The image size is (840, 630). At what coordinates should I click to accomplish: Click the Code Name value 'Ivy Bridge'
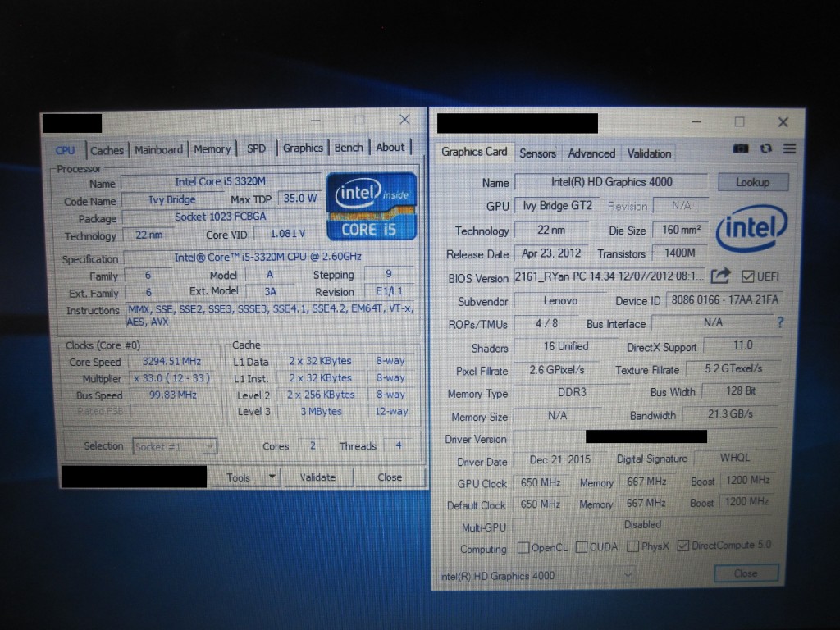point(172,200)
